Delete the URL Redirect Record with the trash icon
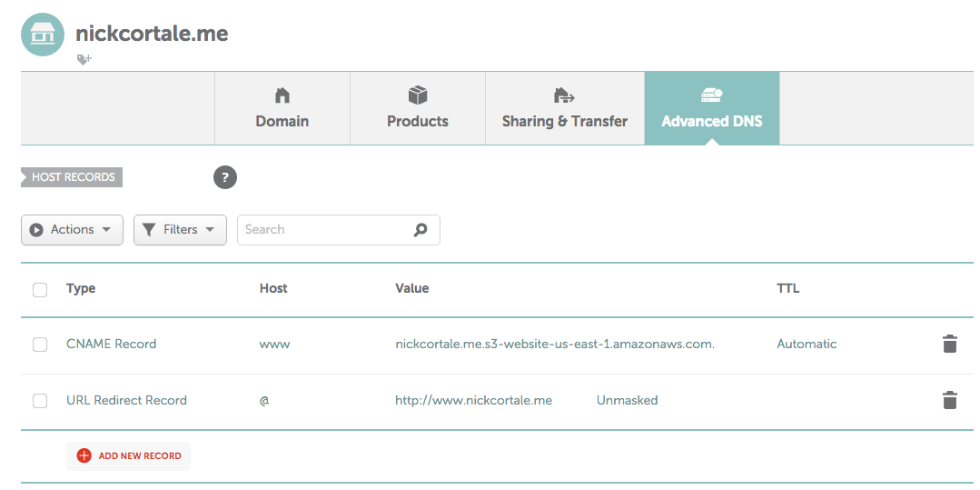980x490 pixels. (949, 400)
